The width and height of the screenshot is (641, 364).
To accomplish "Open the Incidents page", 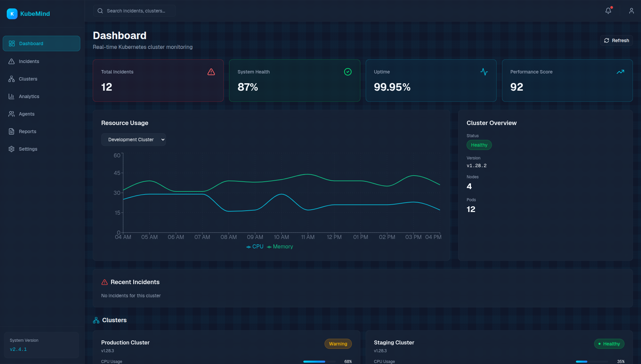I will (x=41, y=61).
